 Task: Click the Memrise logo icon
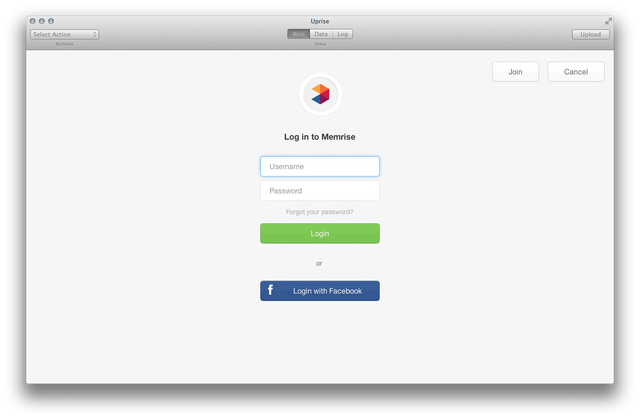(x=320, y=94)
